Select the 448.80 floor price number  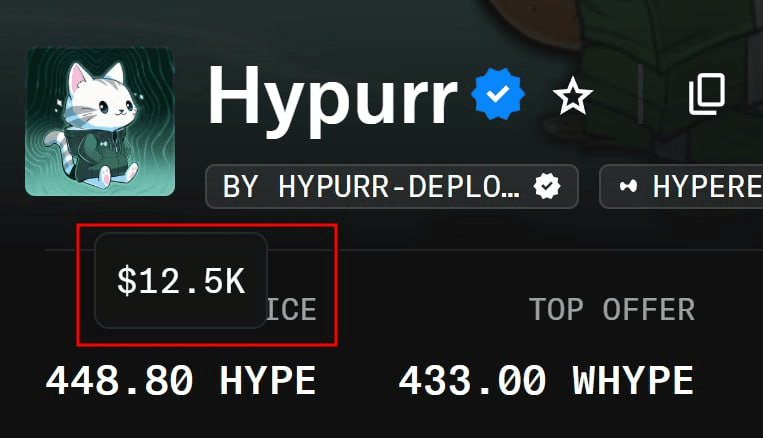pos(120,381)
